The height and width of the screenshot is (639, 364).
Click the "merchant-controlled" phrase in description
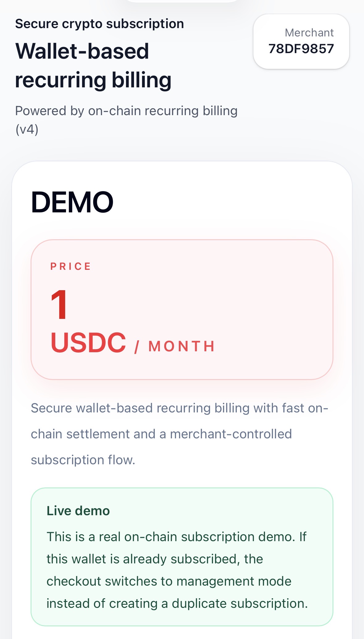point(231,434)
